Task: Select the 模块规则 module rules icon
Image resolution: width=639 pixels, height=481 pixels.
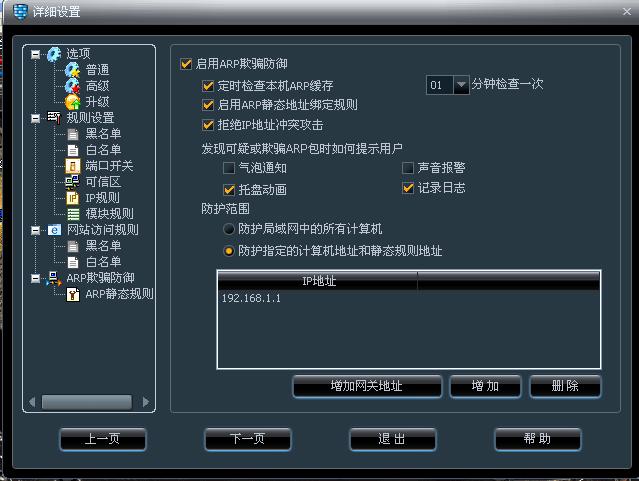Action: (73, 214)
